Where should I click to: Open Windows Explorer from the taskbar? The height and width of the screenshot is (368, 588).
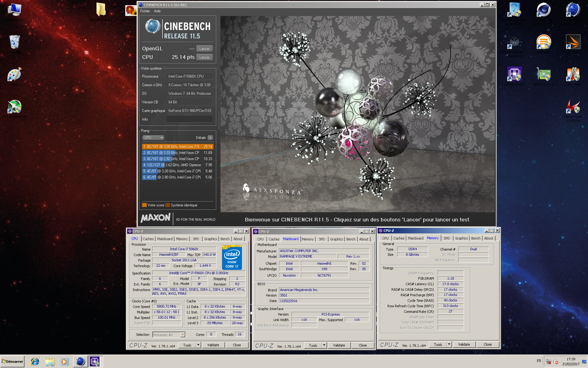50,362
